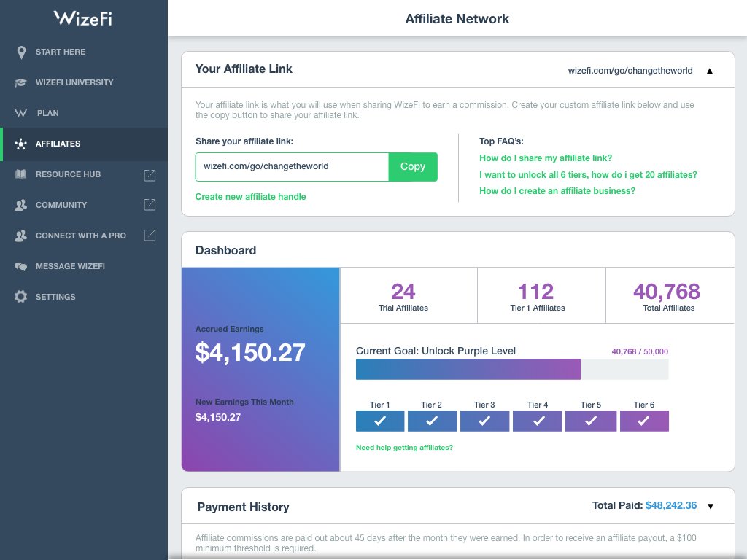Click the affiliate link input field

click(292, 167)
